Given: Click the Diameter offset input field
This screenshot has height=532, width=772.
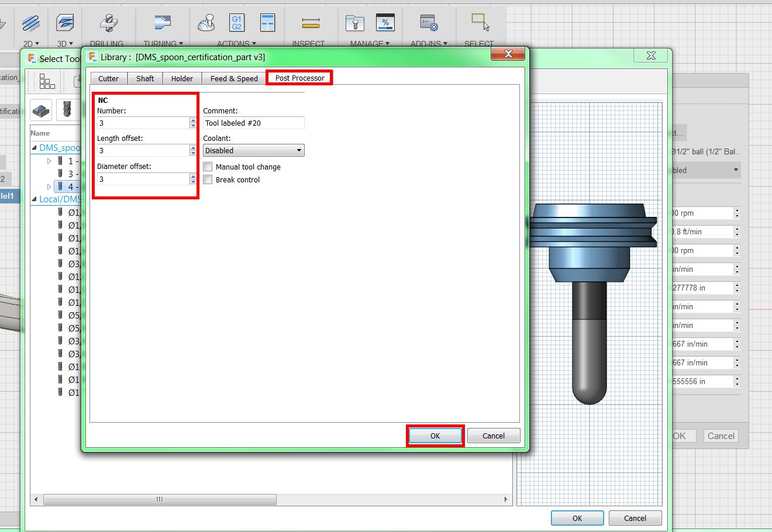Looking at the screenshot, I should coord(143,179).
